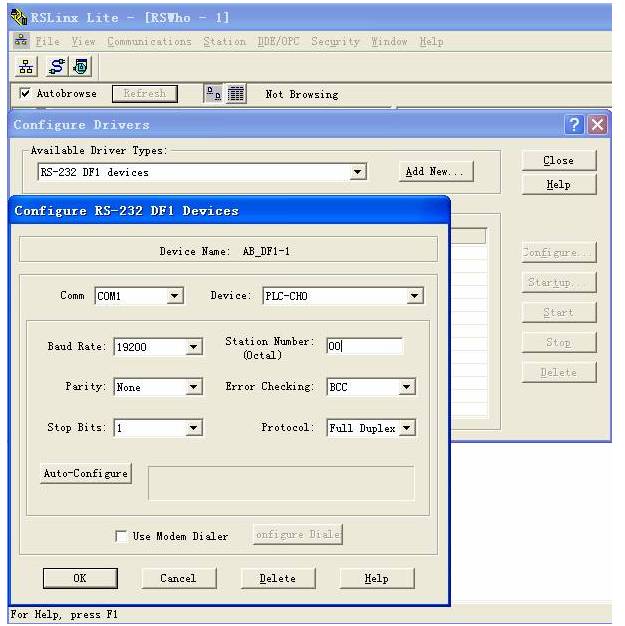This screenshot has height=626, width=625.
Task: Click Close in Configure Drivers window
Action: pos(559,160)
